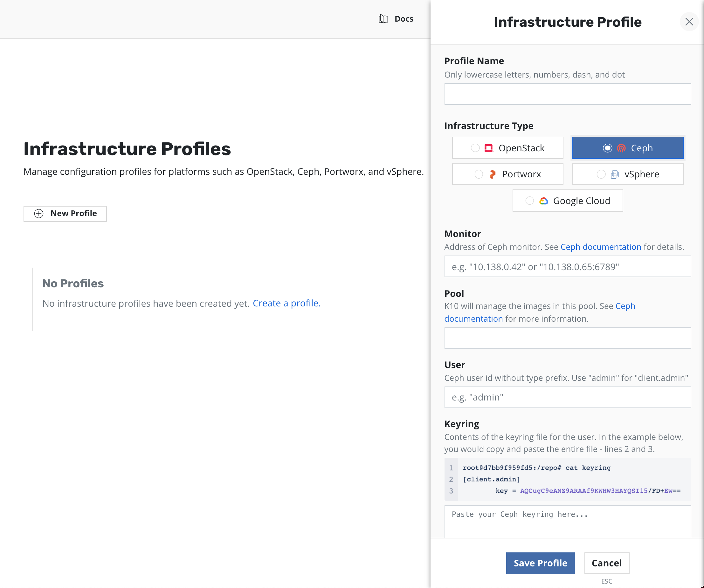The image size is (704, 588).
Task: Open the Create a profile link
Action: pos(286,303)
